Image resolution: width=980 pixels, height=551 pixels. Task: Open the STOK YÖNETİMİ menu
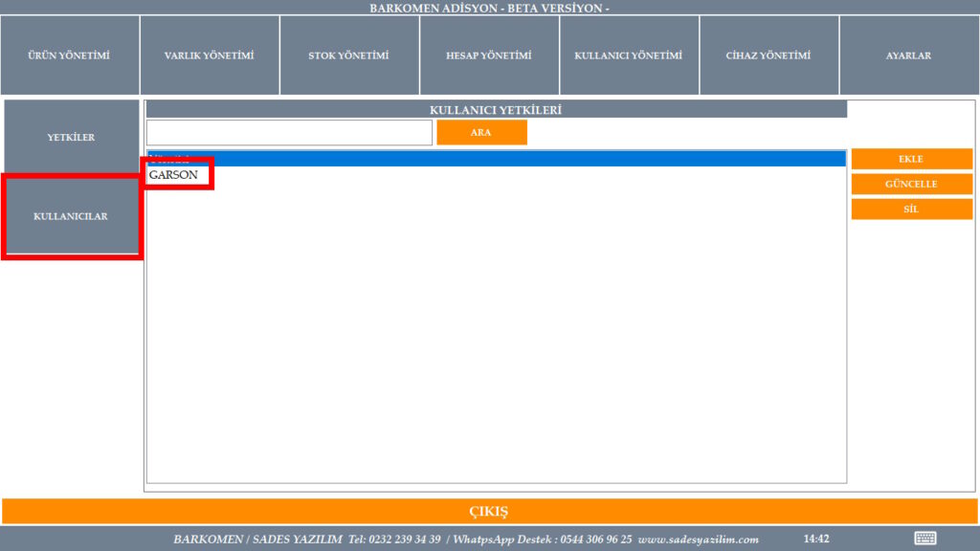(x=349, y=55)
